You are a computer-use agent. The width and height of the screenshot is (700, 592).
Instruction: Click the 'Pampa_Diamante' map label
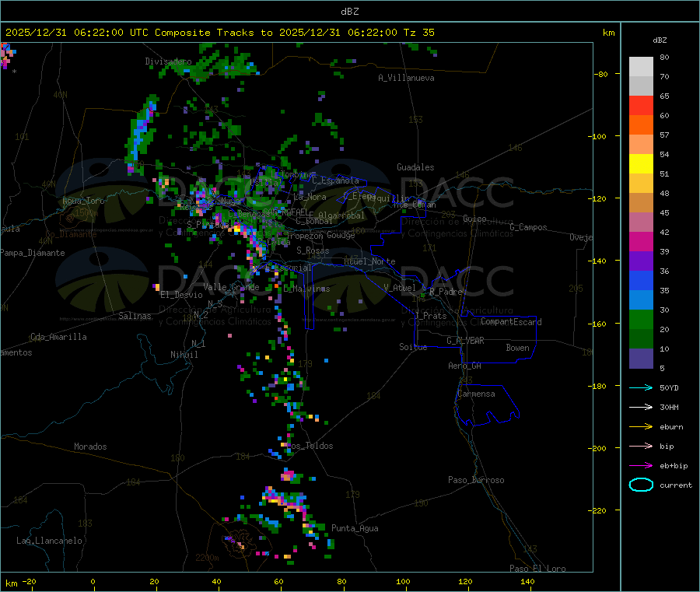[x=33, y=253]
